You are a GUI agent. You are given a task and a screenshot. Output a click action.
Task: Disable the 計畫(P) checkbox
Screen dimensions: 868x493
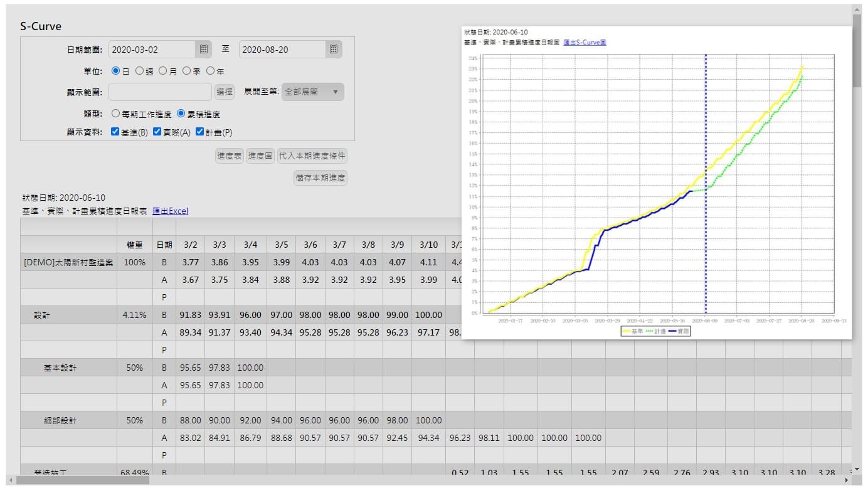click(x=200, y=132)
